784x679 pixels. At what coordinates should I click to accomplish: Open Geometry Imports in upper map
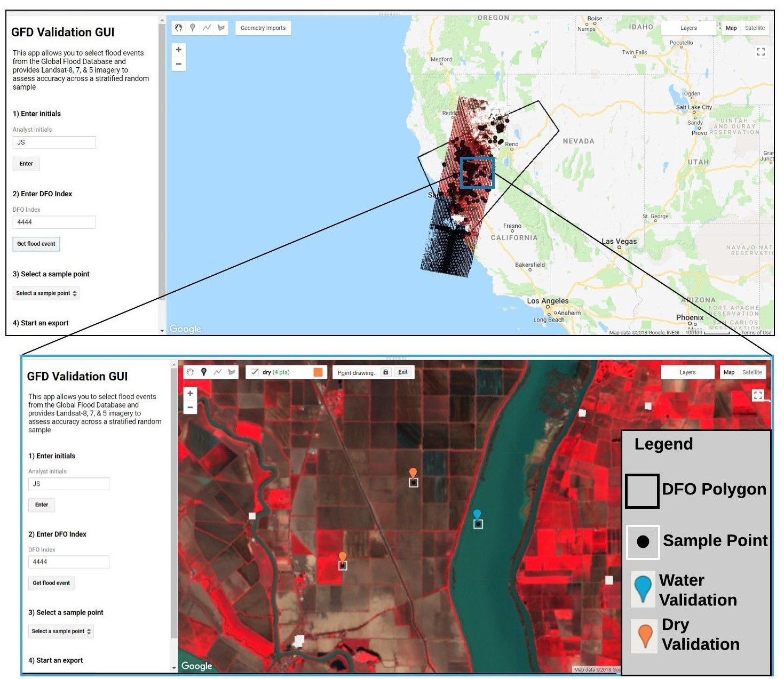coord(263,28)
